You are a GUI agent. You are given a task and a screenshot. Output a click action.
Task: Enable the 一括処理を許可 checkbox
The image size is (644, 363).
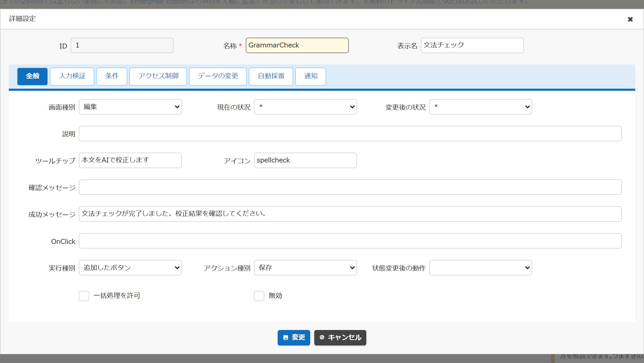pyautogui.click(x=84, y=296)
